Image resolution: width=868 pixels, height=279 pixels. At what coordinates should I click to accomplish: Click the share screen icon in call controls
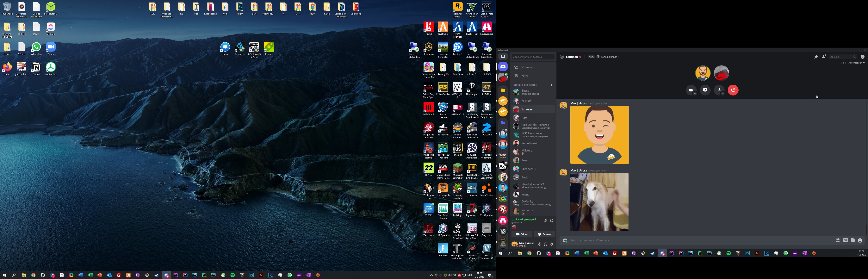705,90
